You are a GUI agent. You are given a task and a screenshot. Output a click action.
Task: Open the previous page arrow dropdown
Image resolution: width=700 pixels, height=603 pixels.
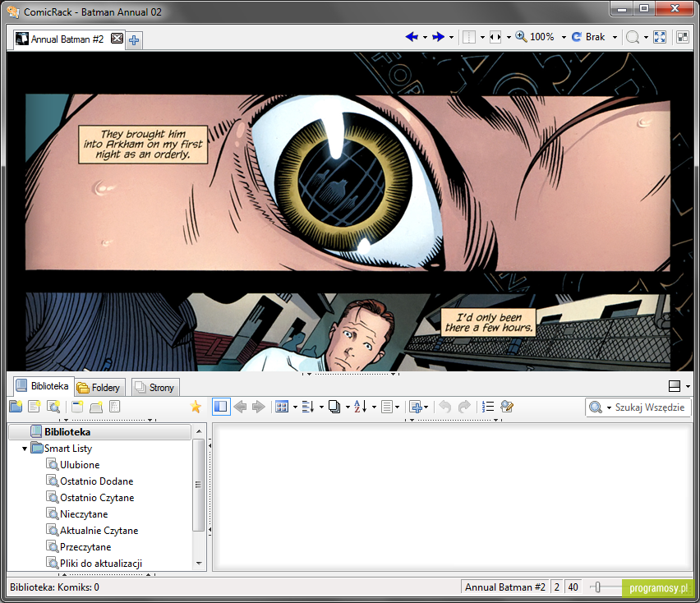click(425, 37)
